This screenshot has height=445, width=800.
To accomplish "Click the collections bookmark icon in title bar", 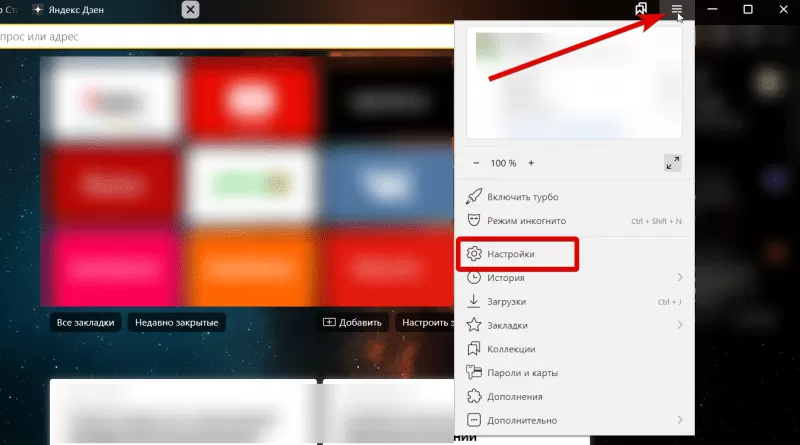I will [x=641, y=9].
